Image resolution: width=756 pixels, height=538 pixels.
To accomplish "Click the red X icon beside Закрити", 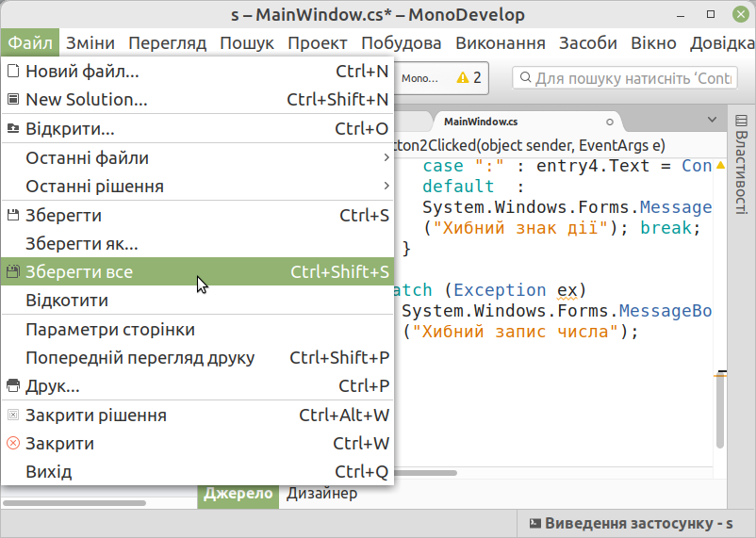I will (x=13, y=443).
